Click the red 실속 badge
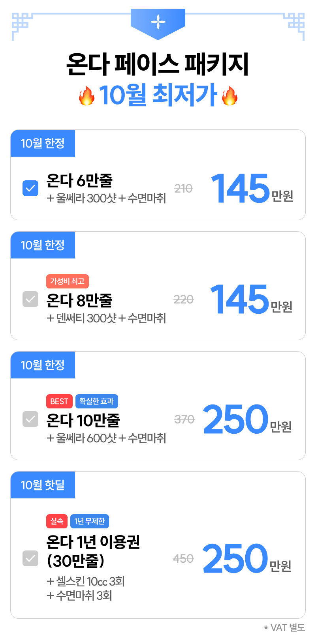The width and height of the screenshot is (316, 644). click(x=57, y=521)
